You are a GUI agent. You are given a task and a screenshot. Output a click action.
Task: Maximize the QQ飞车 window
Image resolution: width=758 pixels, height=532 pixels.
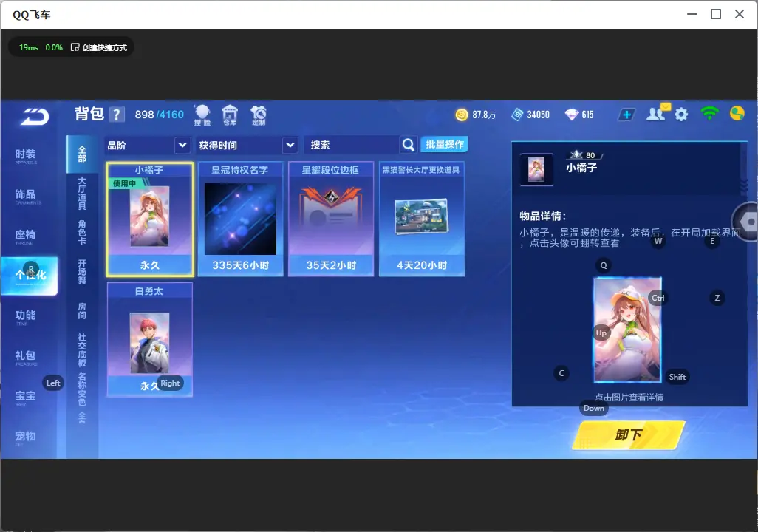tap(716, 14)
